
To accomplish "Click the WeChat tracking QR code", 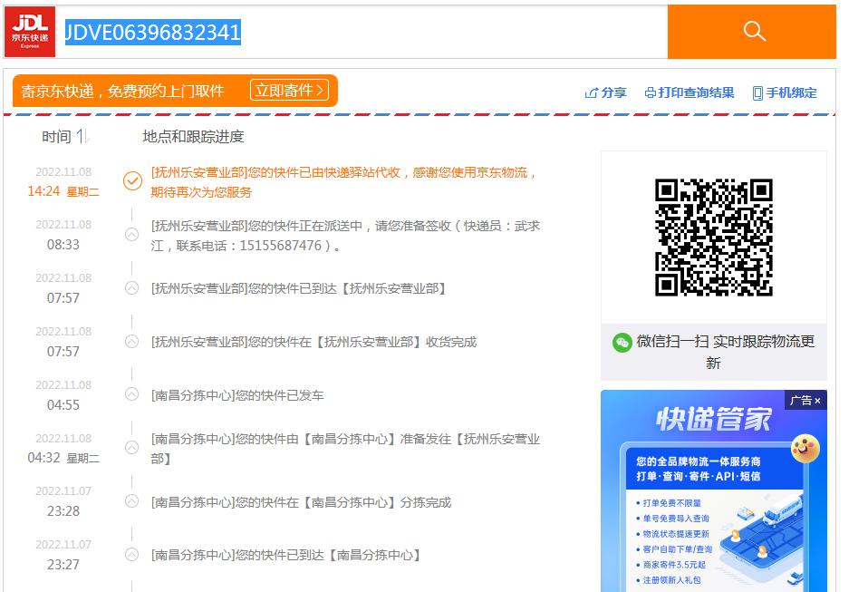I will 714,238.
